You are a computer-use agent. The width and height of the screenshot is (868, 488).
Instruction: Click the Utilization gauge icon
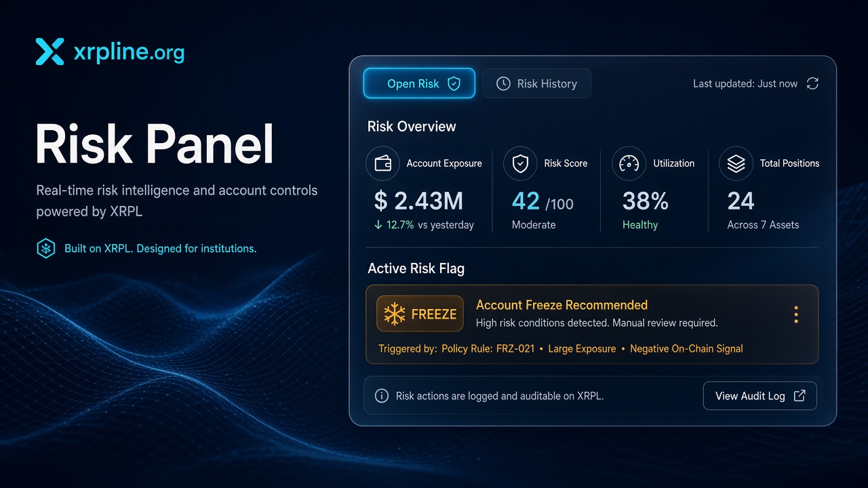pyautogui.click(x=629, y=163)
